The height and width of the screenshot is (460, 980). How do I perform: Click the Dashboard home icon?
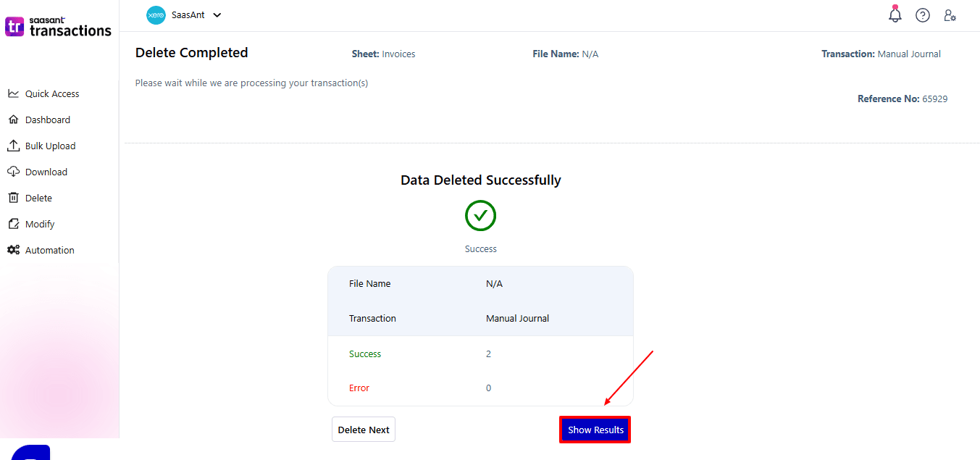coord(13,120)
